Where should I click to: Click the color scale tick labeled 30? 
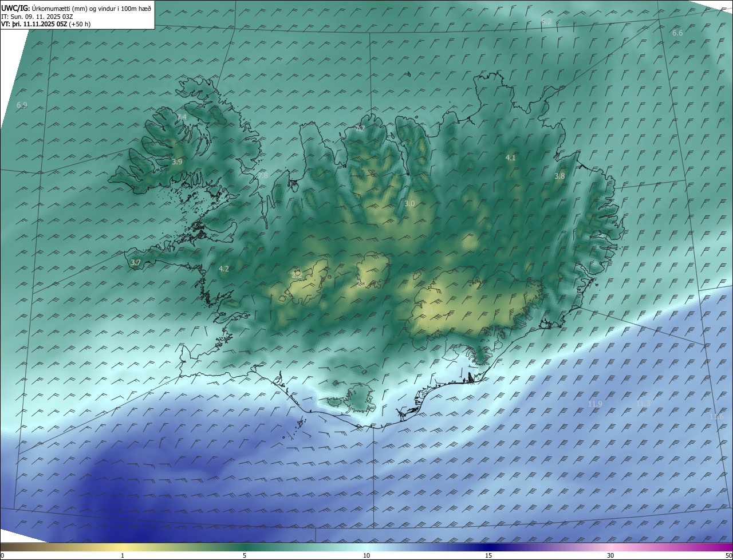coord(610,555)
